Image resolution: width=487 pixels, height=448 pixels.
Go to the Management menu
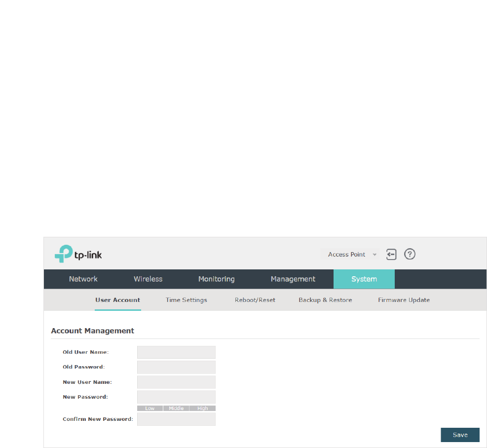pos(293,279)
